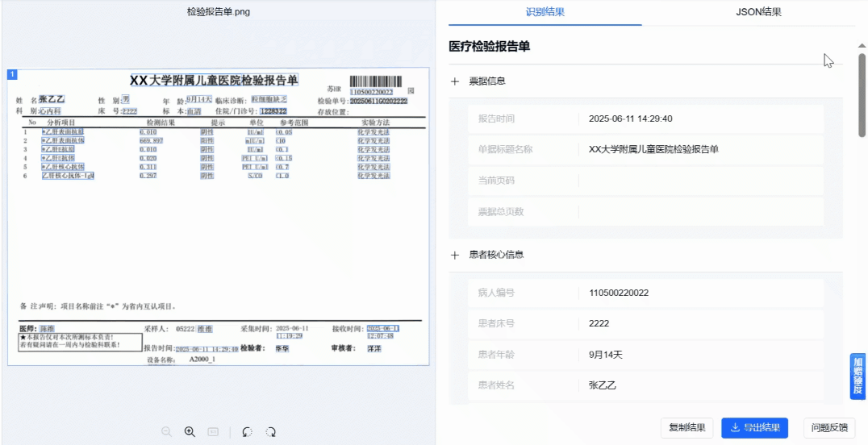Click result value 0.311 in row 5
868x445 pixels.
tap(148, 167)
